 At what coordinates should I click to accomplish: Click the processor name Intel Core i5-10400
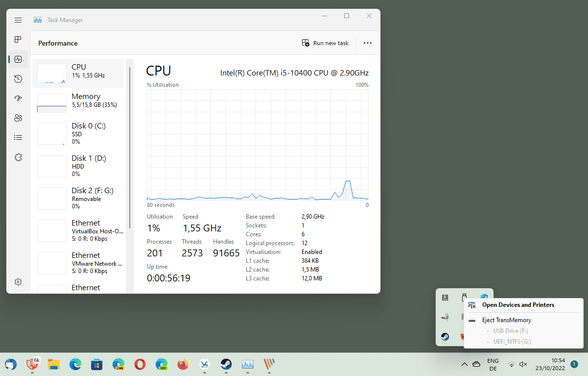294,73
